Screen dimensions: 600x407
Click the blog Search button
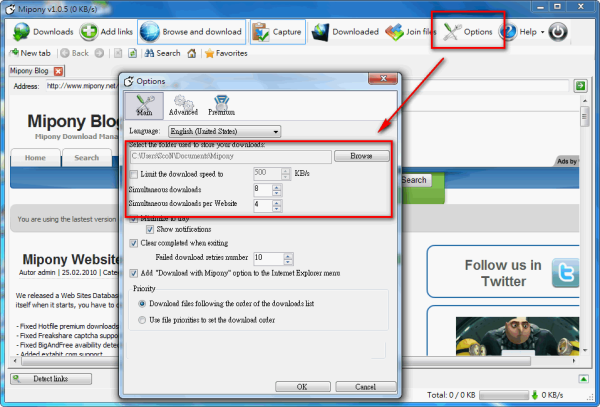click(x=415, y=180)
